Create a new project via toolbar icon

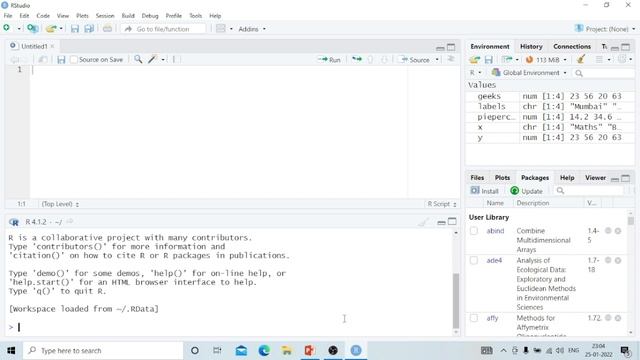[32, 29]
